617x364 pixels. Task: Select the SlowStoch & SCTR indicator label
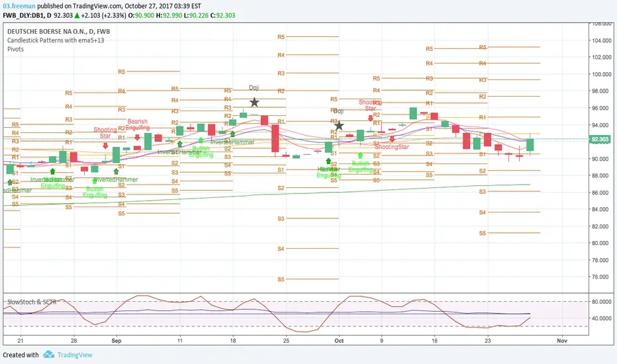point(32,302)
